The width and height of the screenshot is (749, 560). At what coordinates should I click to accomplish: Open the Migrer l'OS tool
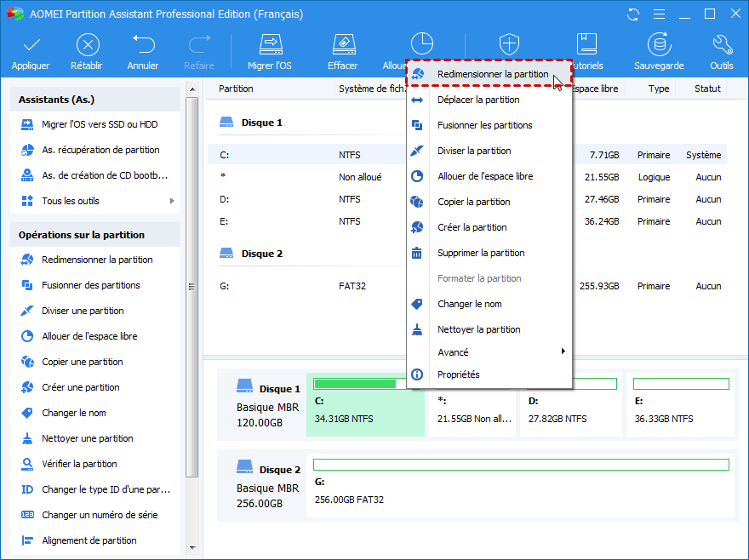tap(270, 45)
